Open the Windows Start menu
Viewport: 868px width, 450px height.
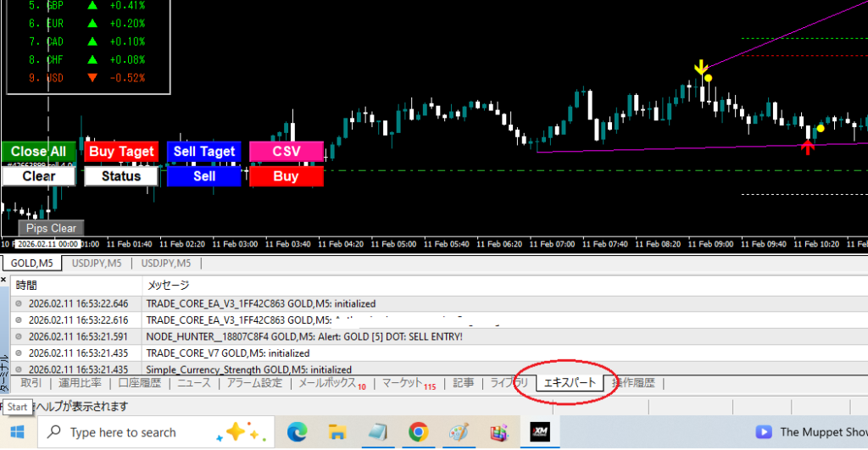coord(17,432)
